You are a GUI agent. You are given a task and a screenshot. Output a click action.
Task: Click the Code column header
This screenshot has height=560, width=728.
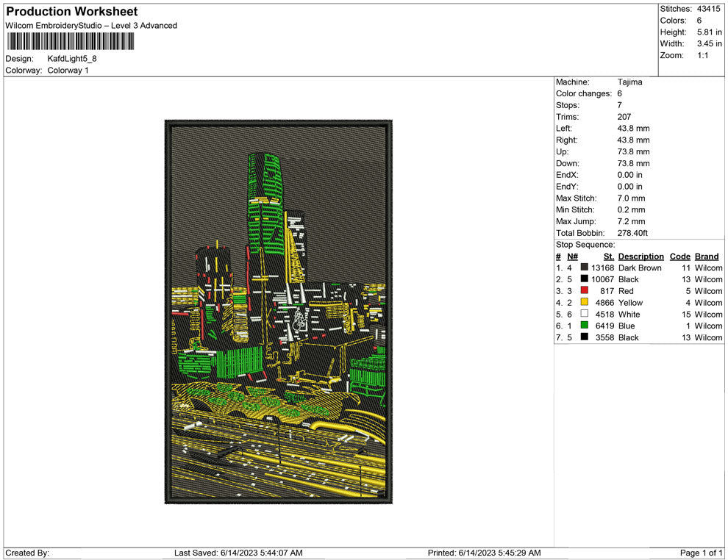pyautogui.click(x=680, y=256)
